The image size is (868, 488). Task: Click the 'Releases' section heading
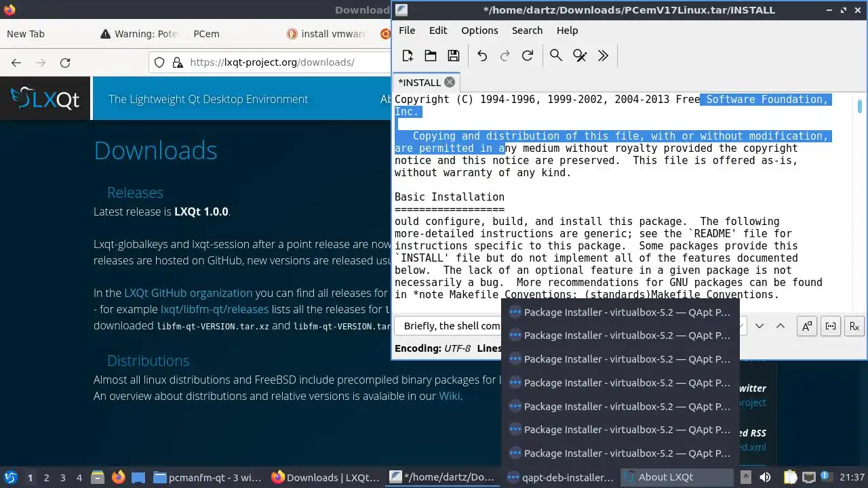coord(135,192)
